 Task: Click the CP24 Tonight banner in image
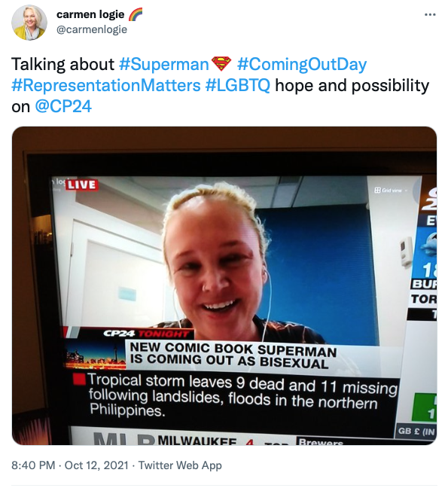coord(146,334)
